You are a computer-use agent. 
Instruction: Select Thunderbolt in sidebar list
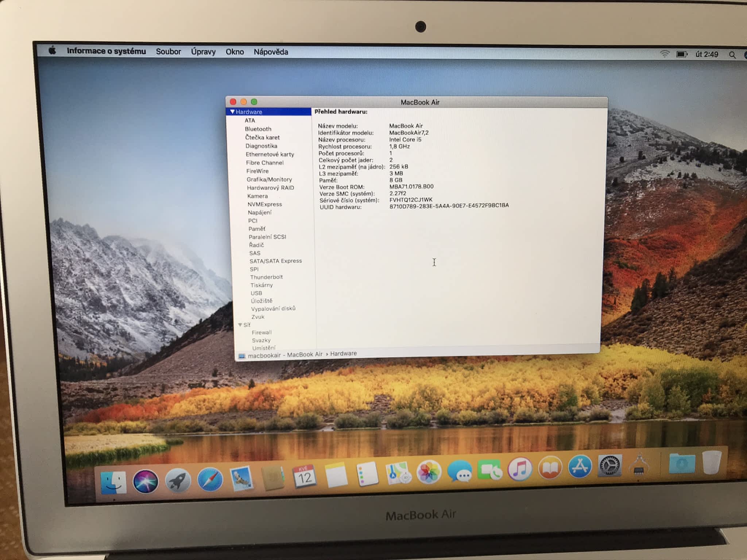[266, 277]
